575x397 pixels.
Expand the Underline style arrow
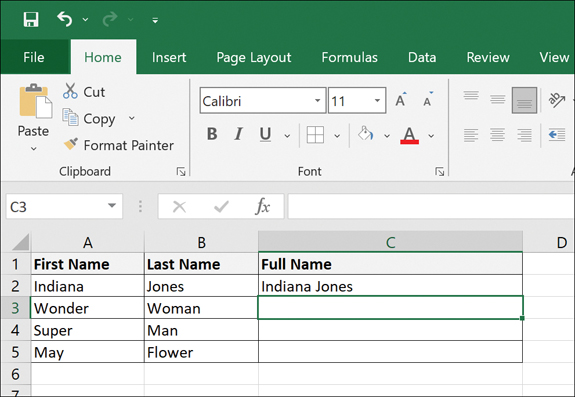pyautogui.click(x=288, y=136)
